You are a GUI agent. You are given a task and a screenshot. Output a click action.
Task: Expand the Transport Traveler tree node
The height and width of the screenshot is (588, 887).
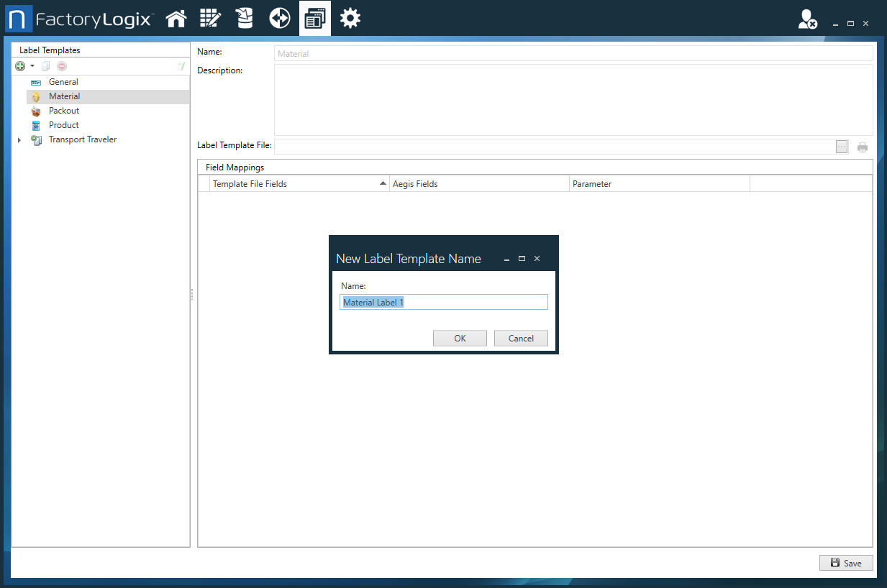(x=19, y=139)
